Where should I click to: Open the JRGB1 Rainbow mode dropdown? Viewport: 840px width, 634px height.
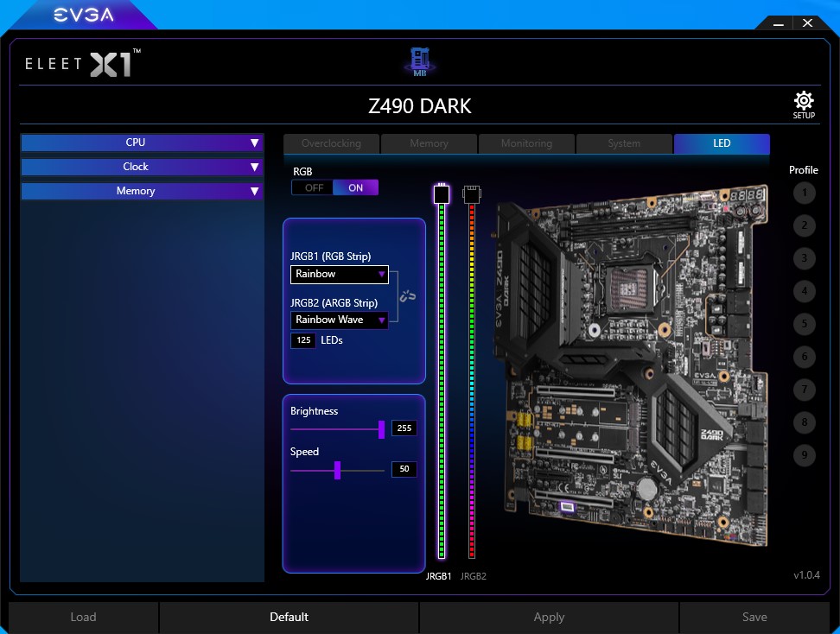click(x=339, y=274)
